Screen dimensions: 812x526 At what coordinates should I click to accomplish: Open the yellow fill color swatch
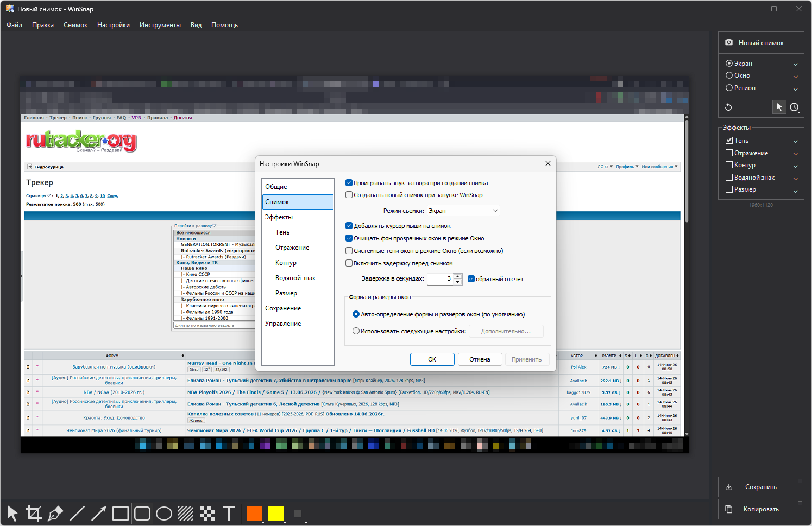click(276, 514)
